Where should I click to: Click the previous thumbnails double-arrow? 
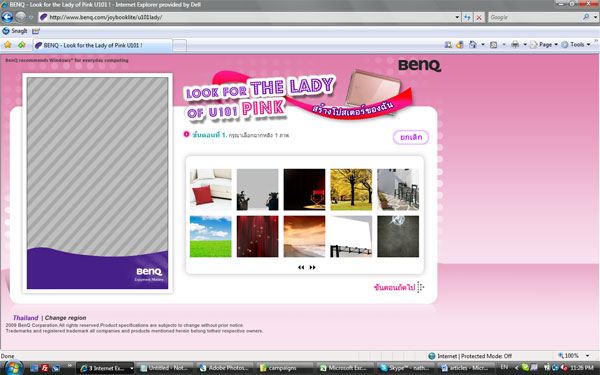pos(301,267)
